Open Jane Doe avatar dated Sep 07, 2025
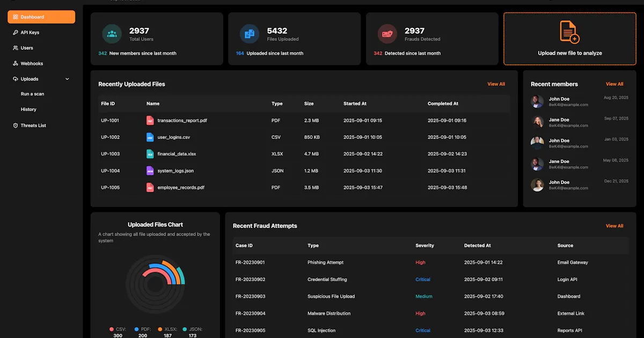The image size is (644, 338). pos(537,122)
